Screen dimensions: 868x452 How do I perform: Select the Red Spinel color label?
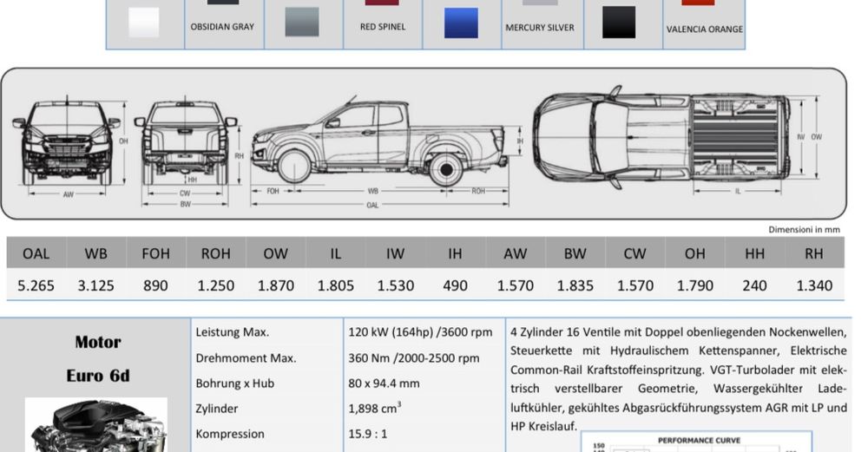(x=382, y=27)
